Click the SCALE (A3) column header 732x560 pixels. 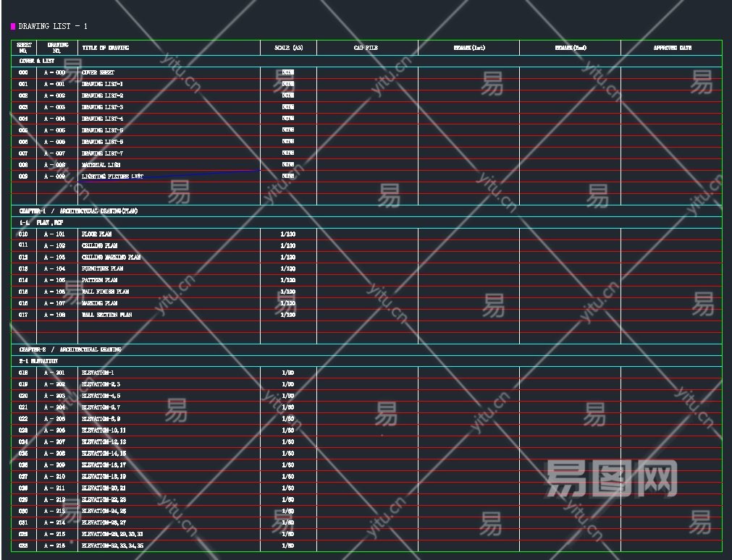[288, 48]
